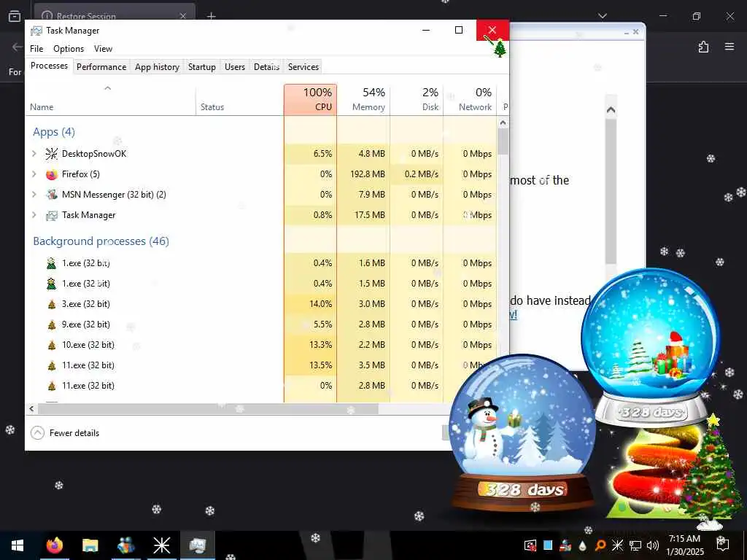Viewport: 747px width, 560px height.
Task: Click the first 1.exe process icon
Action: click(52, 263)
